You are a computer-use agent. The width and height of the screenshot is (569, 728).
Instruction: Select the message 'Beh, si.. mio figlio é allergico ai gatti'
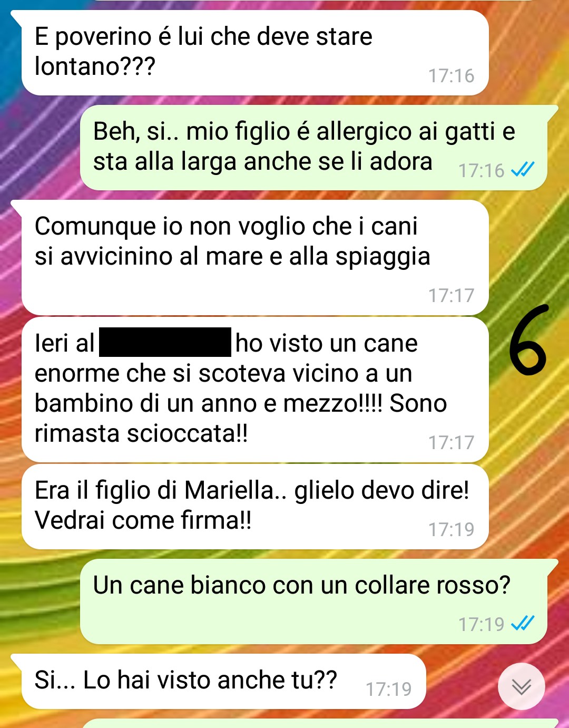point(314,148)
